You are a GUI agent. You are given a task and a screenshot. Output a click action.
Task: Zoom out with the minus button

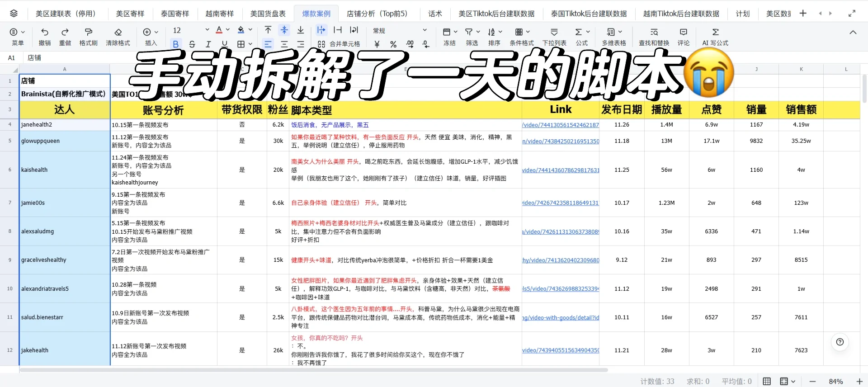812,382
